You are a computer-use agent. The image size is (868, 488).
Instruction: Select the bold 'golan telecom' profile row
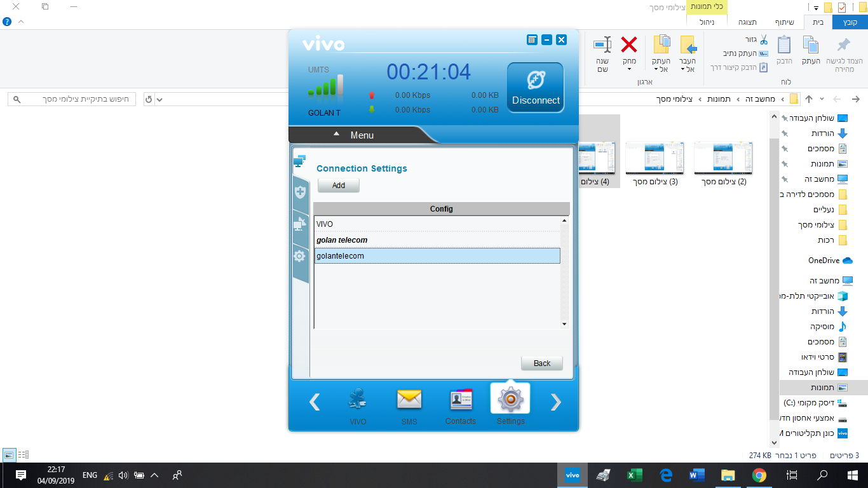[437, 240]
